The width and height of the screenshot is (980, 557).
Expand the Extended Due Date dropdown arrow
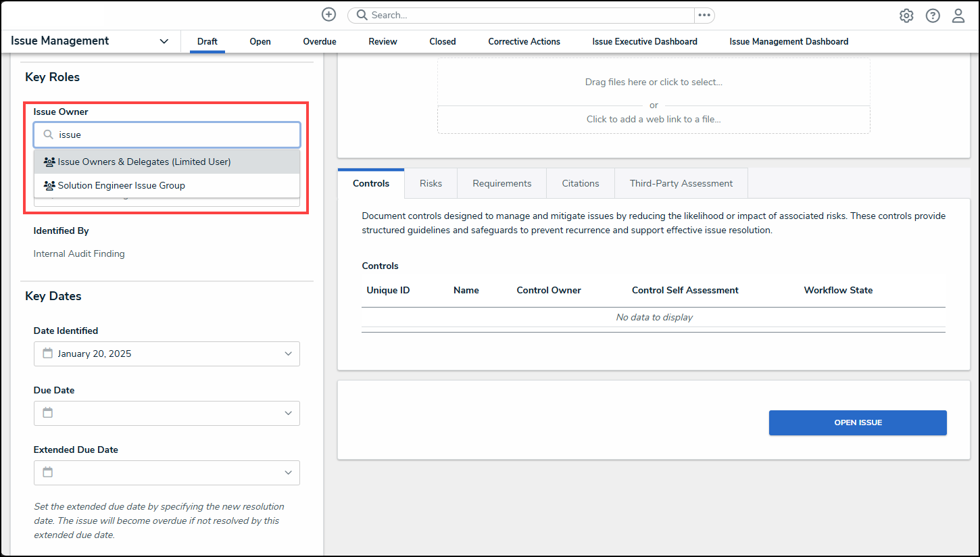click(288, 473)
